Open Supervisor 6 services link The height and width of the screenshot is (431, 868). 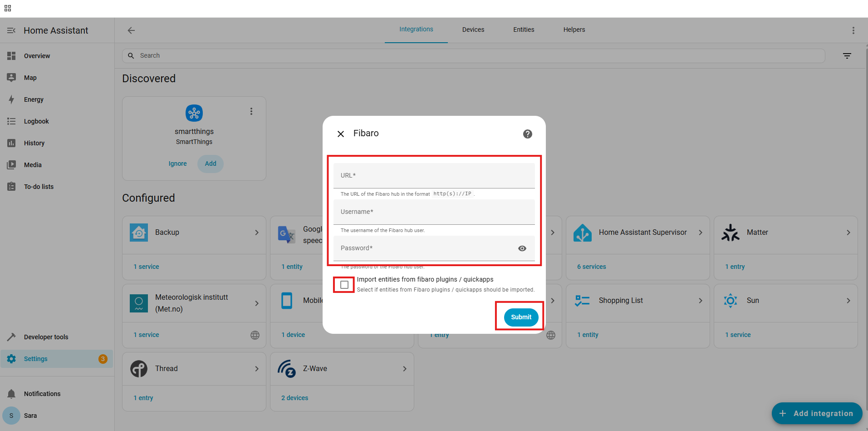click(592, 267)
